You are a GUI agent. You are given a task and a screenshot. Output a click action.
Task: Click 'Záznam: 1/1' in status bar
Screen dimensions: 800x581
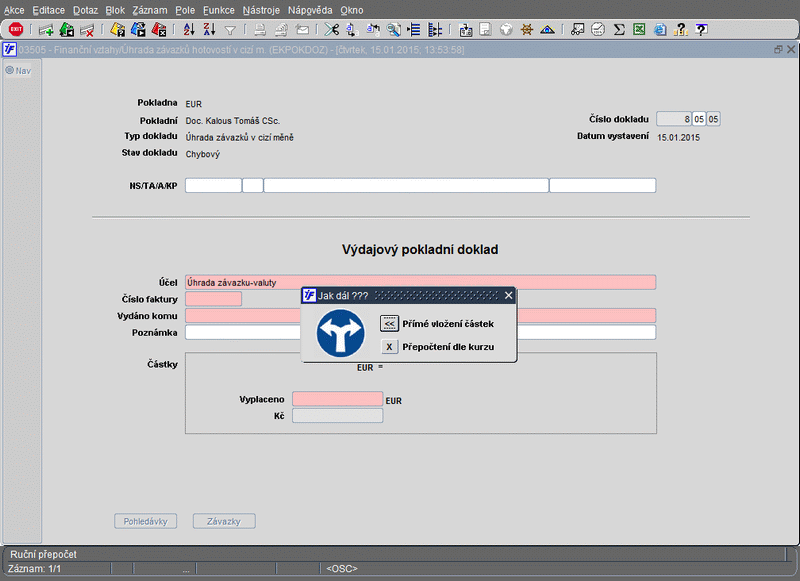tap(34, 568)
